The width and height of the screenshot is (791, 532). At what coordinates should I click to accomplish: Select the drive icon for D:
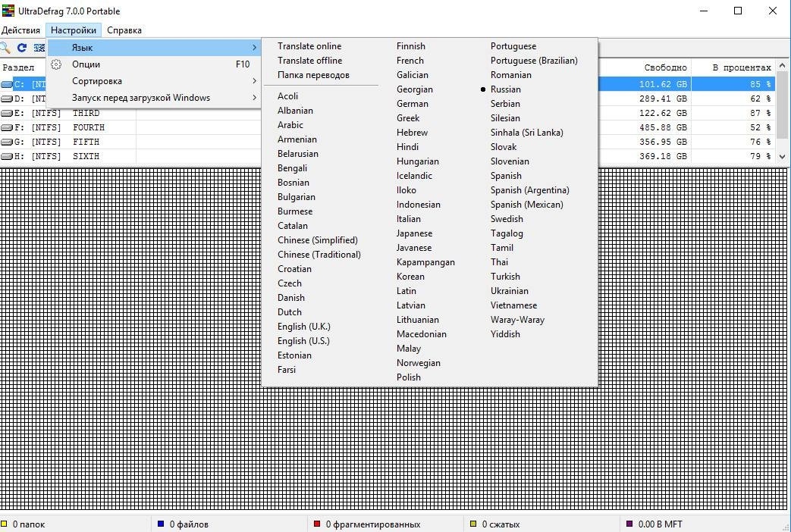tap(7, 99)
